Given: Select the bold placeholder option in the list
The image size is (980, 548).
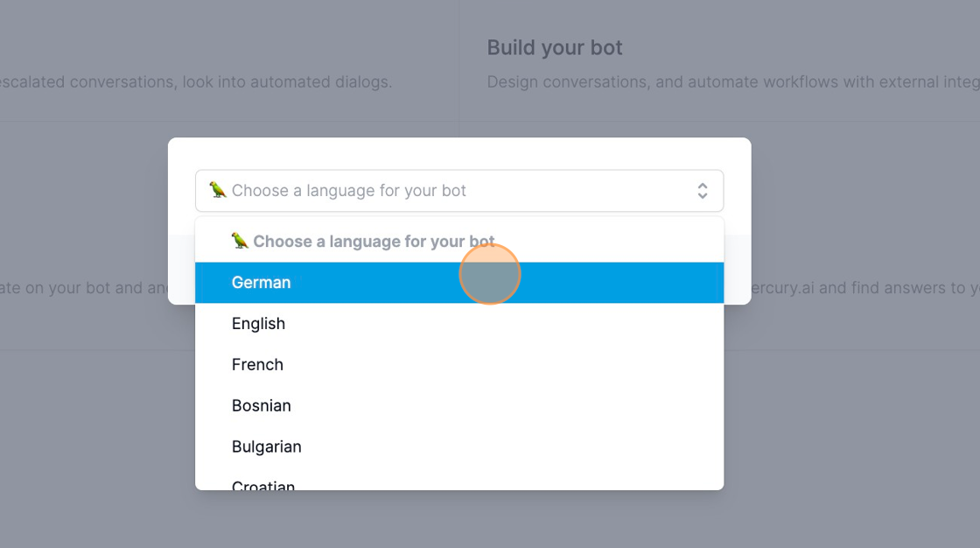Looking at the screenshot, I should [459, 242].
